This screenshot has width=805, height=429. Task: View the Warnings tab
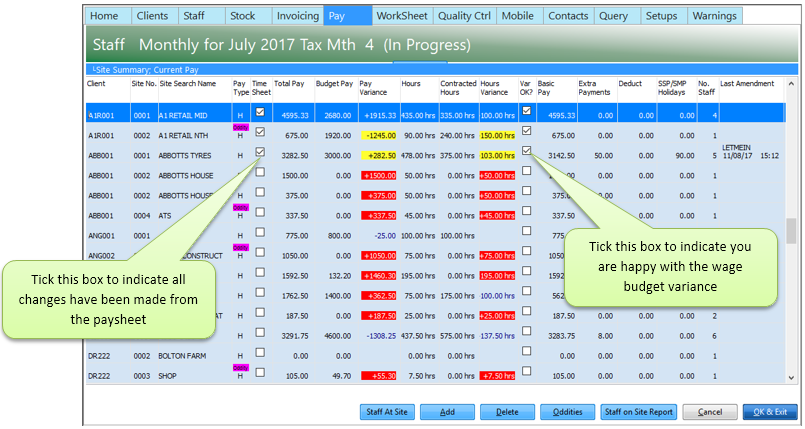click(x=715, y=16)
